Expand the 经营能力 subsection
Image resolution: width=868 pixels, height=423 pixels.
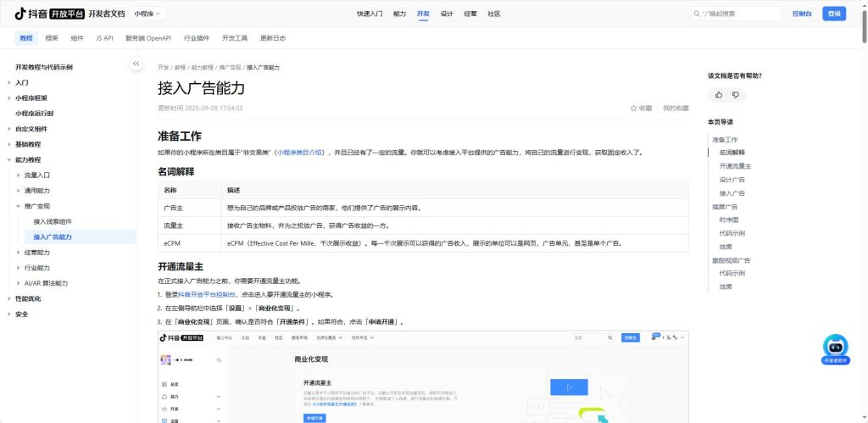pyautogui.click(x=19, y=253)
